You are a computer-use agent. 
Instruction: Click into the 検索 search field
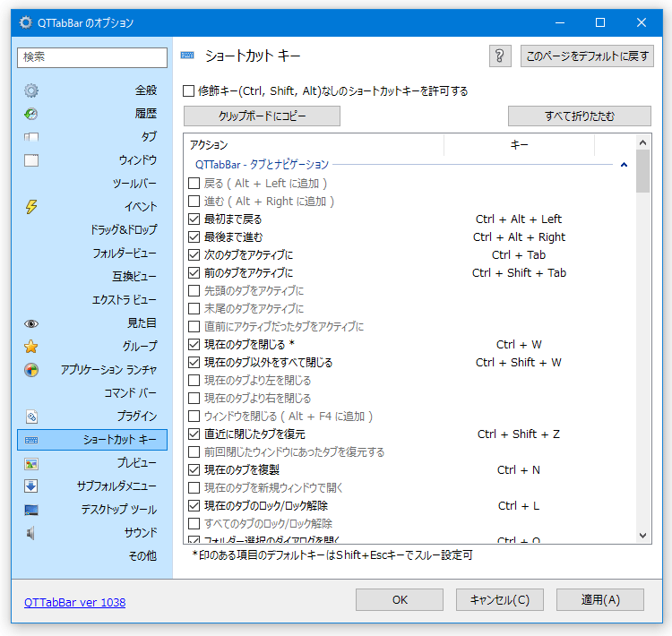(x=92, y=57)
